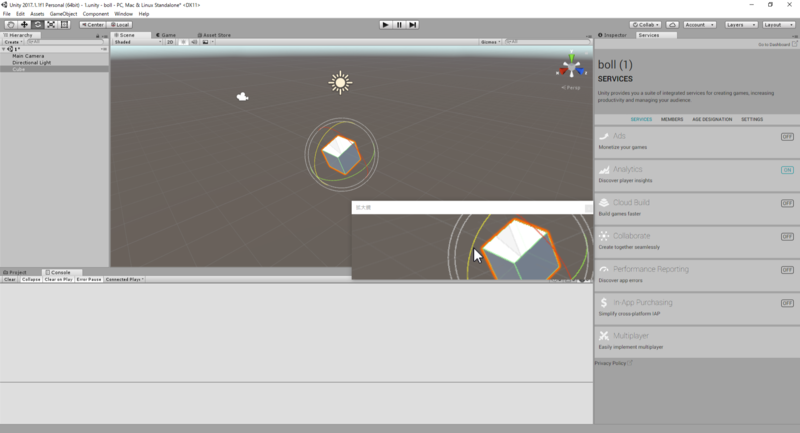Screen dimensions: 800x433
Task: Toggle the Collaborate OFF switch
Action: tap(787, 237)
